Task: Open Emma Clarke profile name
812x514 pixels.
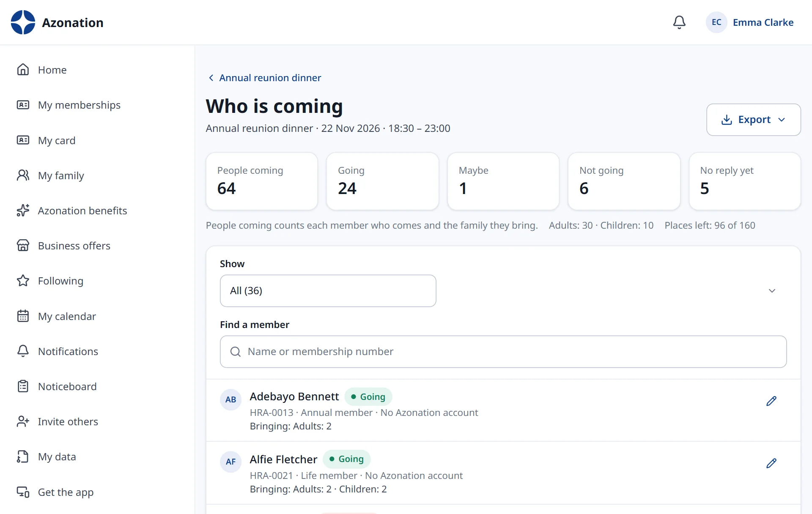Action: tap(763, 22)
